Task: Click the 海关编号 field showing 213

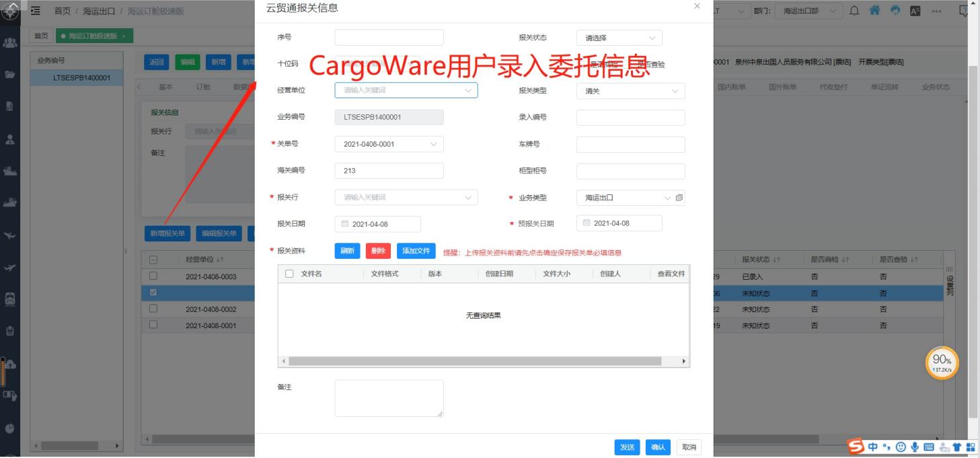Action: pos(389,171)
